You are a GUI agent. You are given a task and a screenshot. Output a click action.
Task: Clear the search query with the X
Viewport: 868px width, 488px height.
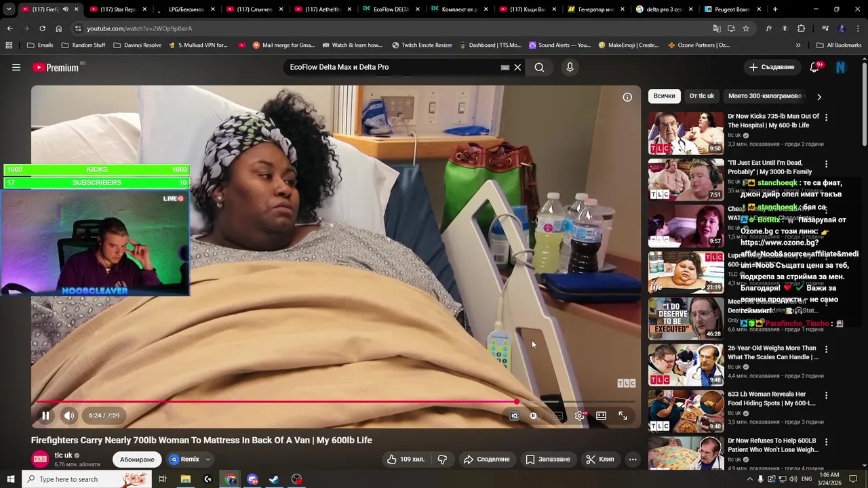coord(517,67)
